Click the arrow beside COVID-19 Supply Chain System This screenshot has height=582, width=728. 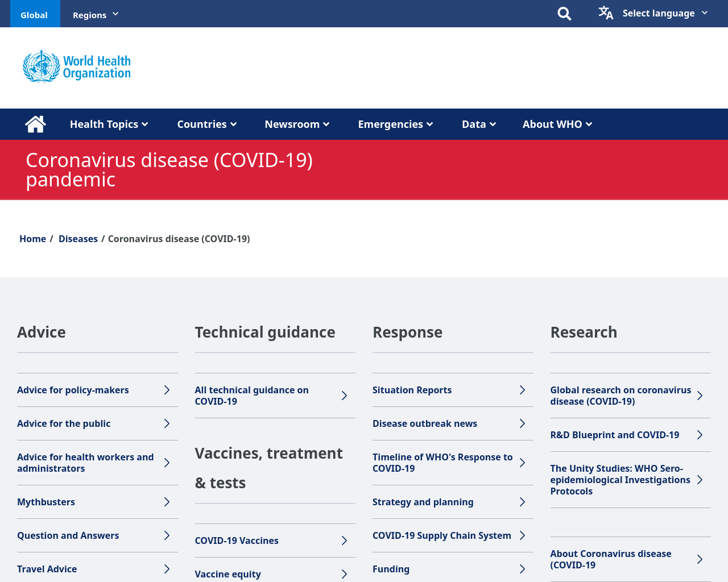coord(522,535)
